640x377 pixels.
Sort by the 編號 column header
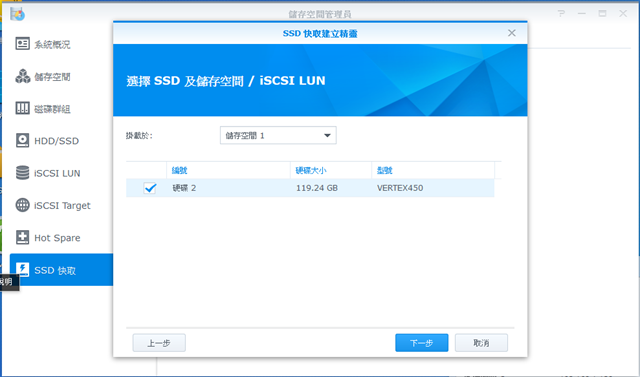click(x=228, y=171)
